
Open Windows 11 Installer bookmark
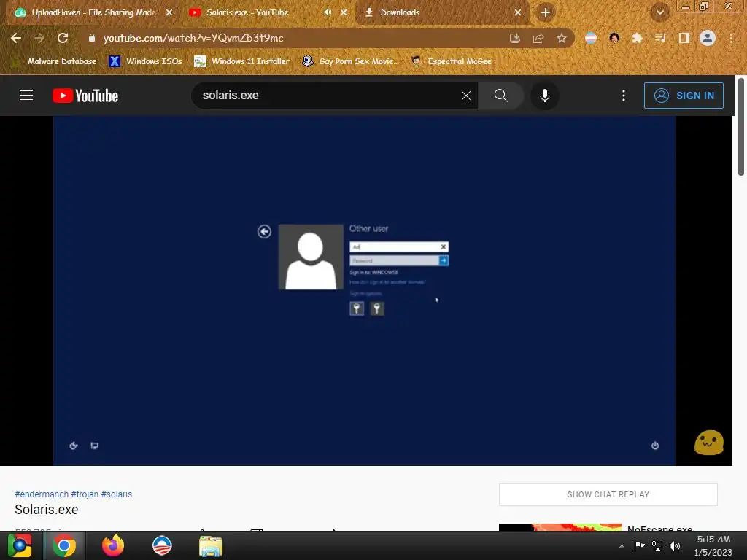pos(242,61)
